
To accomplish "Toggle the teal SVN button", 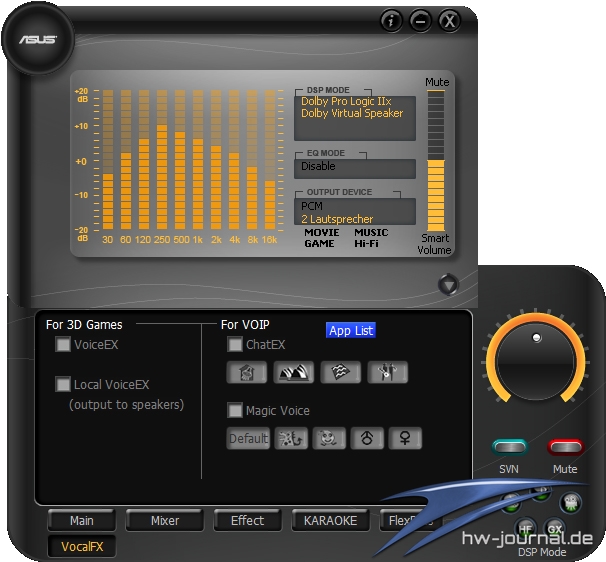I will [510, 447].
